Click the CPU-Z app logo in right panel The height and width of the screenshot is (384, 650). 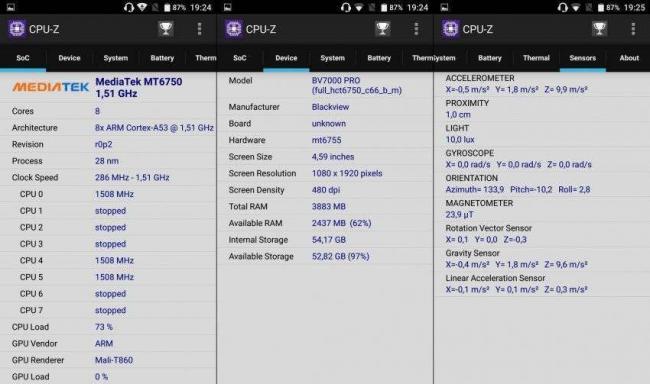tap(450, 29)
